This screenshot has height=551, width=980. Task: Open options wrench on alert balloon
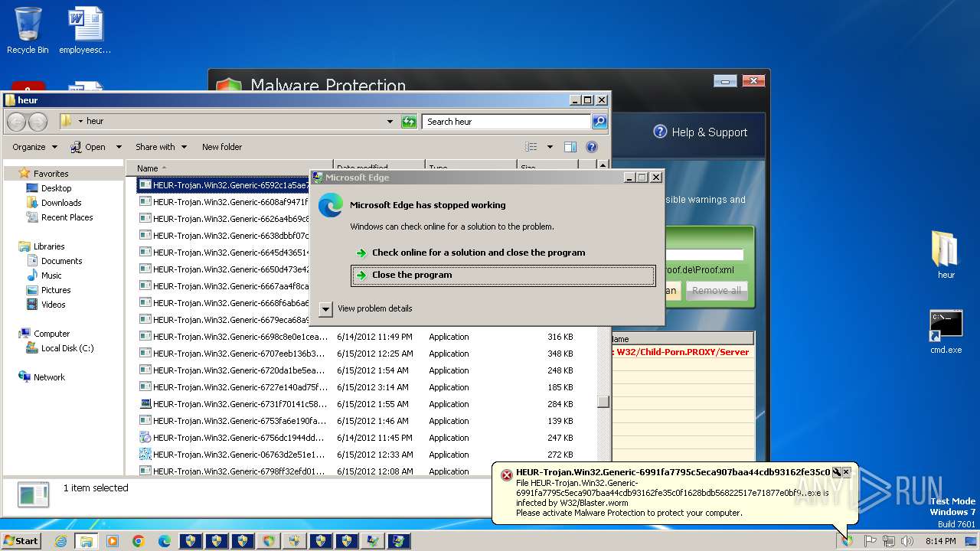[x=837, y=472]
